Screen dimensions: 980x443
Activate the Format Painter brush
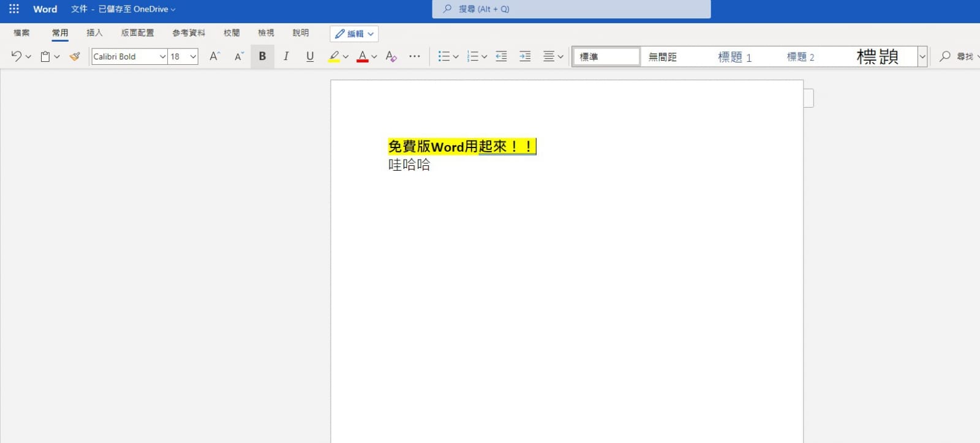click(75, 56)
